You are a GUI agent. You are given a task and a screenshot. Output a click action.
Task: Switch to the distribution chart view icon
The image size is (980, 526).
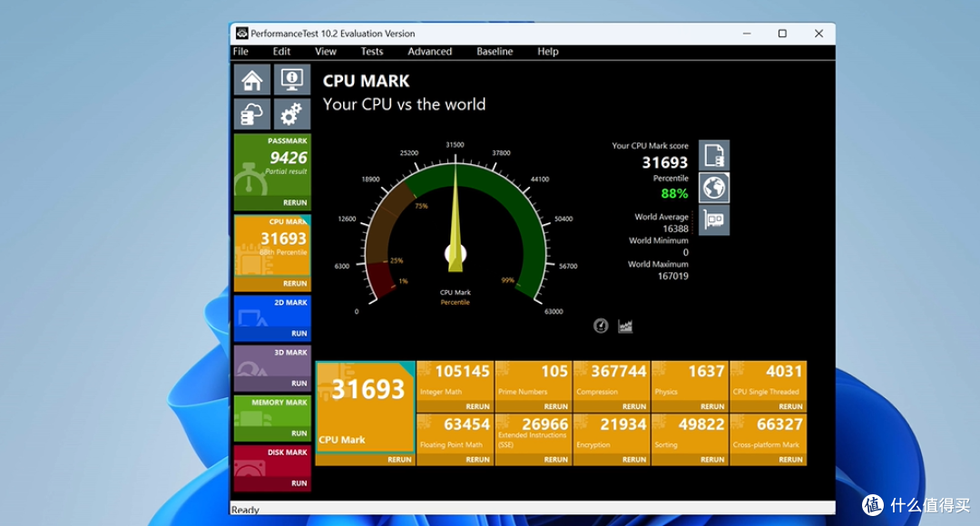click(x=625, y=326)
